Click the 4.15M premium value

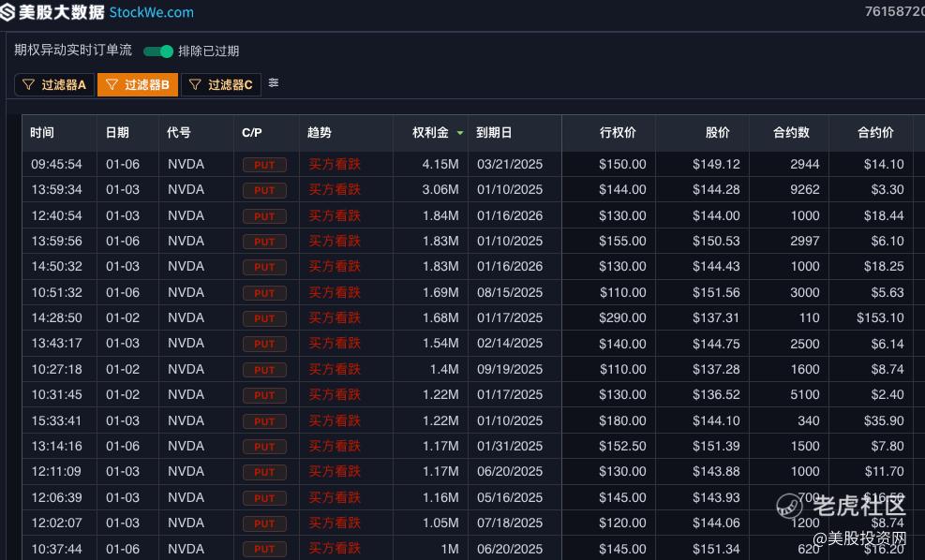[x=440, y=165]
